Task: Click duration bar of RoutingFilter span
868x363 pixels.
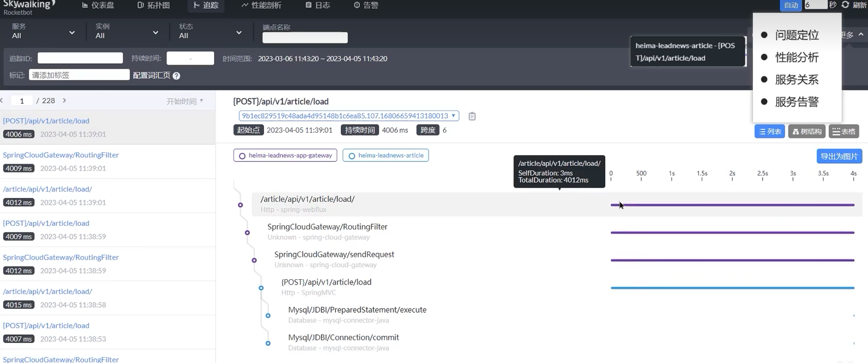Action: coord(733,233)
